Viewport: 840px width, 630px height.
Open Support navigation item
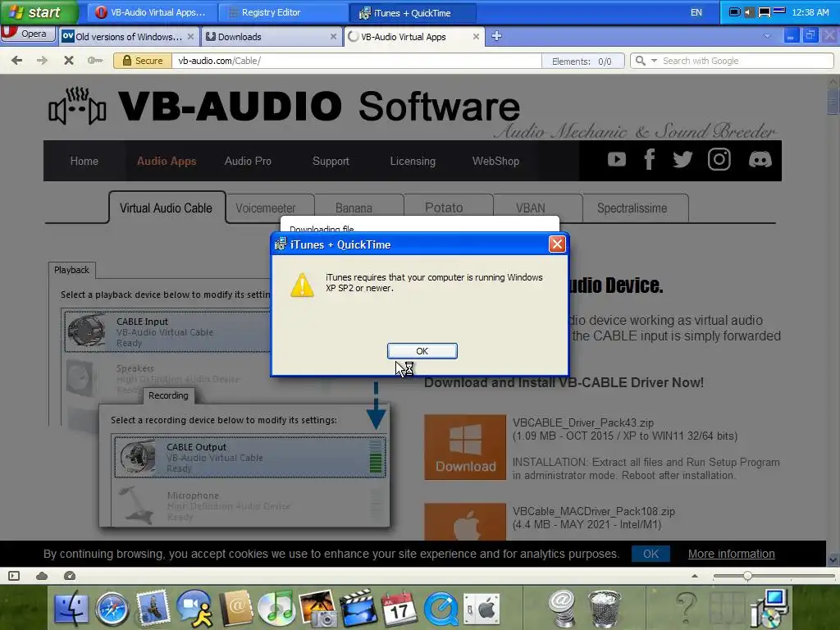click(x=331, y=161)
